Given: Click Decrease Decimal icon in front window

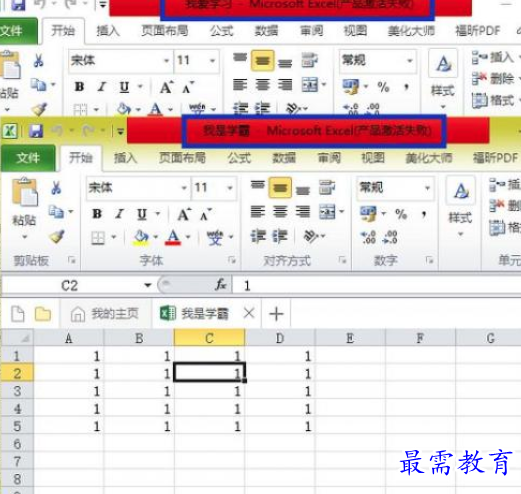Looking at the screenshot, I should click(x=390, y=237).
